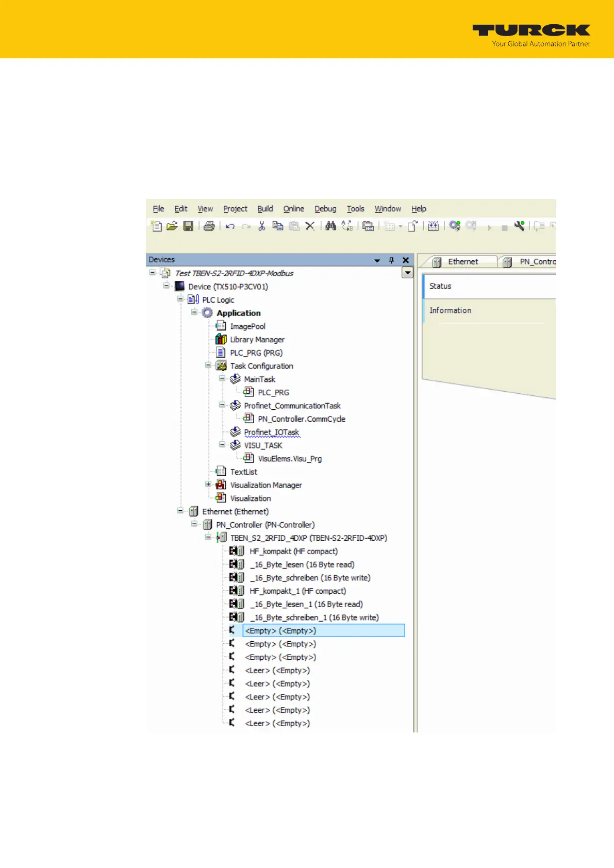
Task: Select the HF_kompakt_1 (HF compact) module
Action: click(x=297, y=591)
